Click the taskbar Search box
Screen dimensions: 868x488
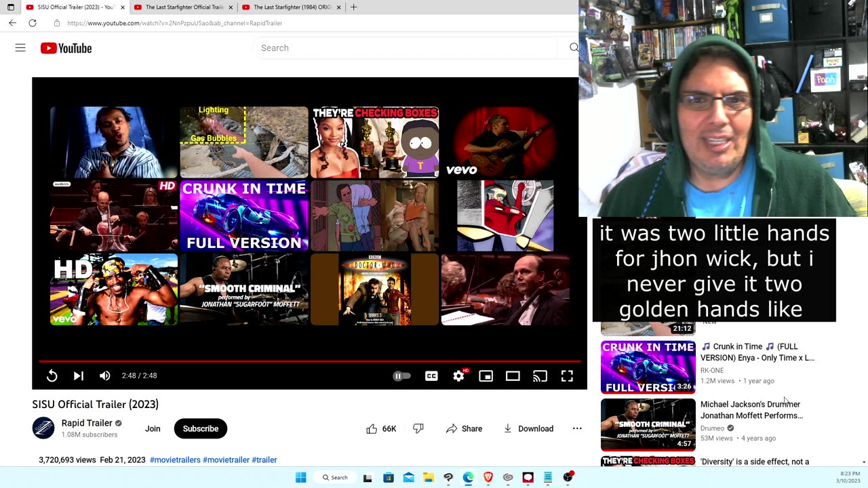335,477
